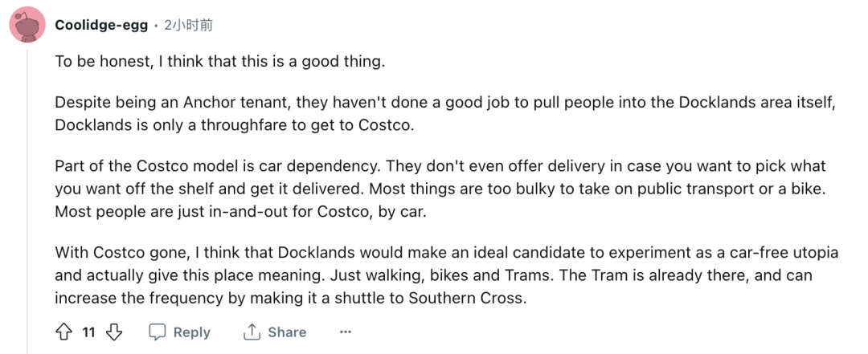Click the words 'Southern Cross' in last line
This screenshot has height=354, width=868.
point(465,298)
